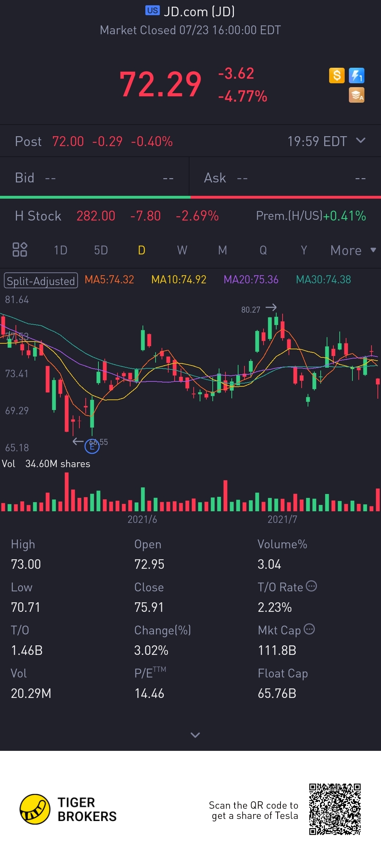The height and width of the screenshot is (868, 381).
Task: Tap the Post price 72.00
Action: 68,141
